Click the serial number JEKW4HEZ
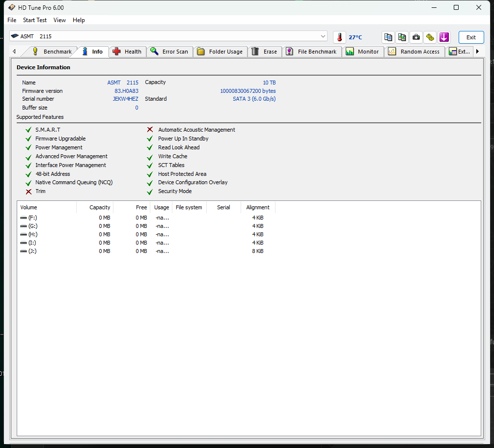This screenshot has width=494, height=448. coord(125,99)
